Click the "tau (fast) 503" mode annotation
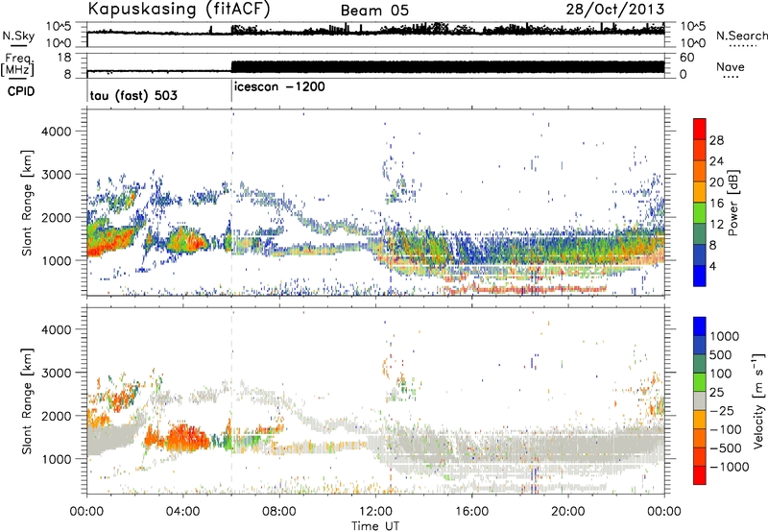This screenshot has width=768, height=532. pos(133,95)
